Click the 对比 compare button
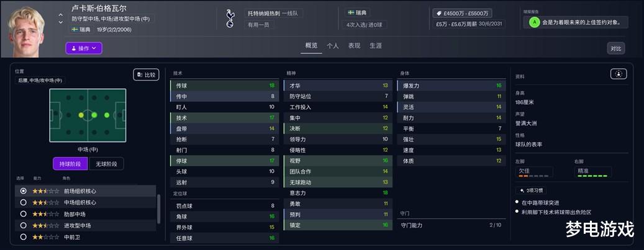 tap(615, 48)
